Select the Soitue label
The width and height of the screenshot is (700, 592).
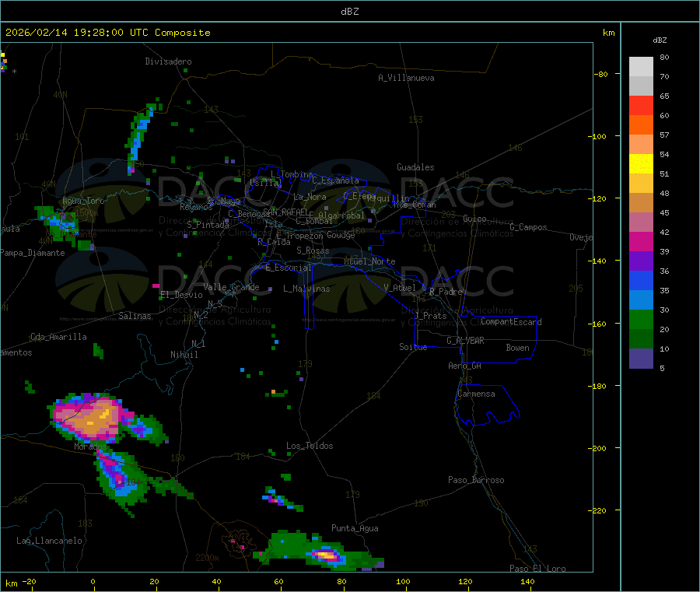[x=413, y=347]
